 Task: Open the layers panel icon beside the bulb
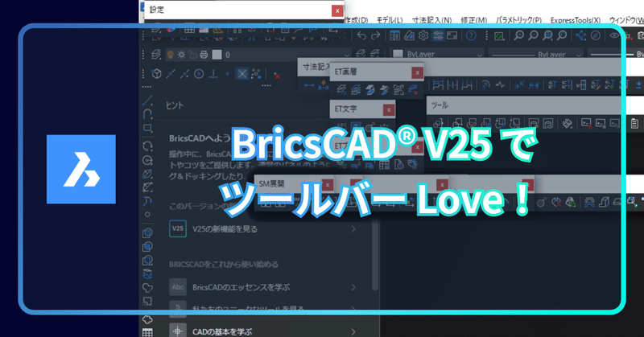pos(155,55)
